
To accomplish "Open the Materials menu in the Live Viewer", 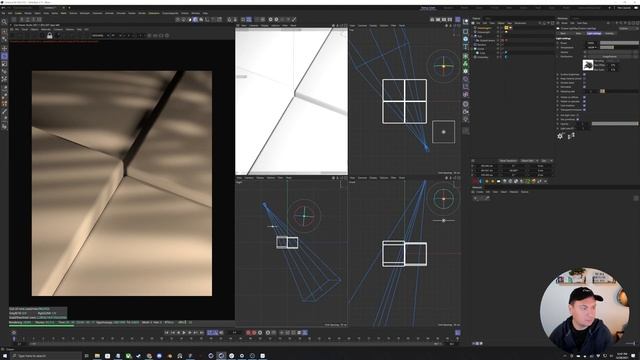I will [x=46, y=29].
